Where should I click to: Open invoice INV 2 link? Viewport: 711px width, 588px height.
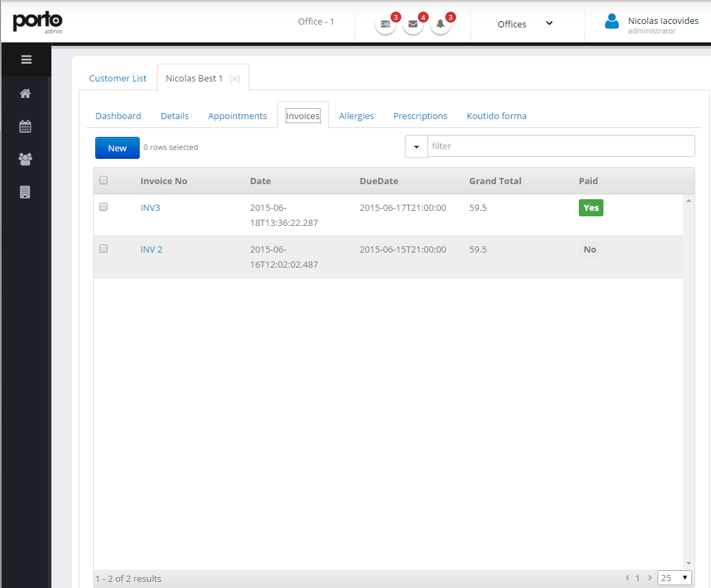pos(151,250)
